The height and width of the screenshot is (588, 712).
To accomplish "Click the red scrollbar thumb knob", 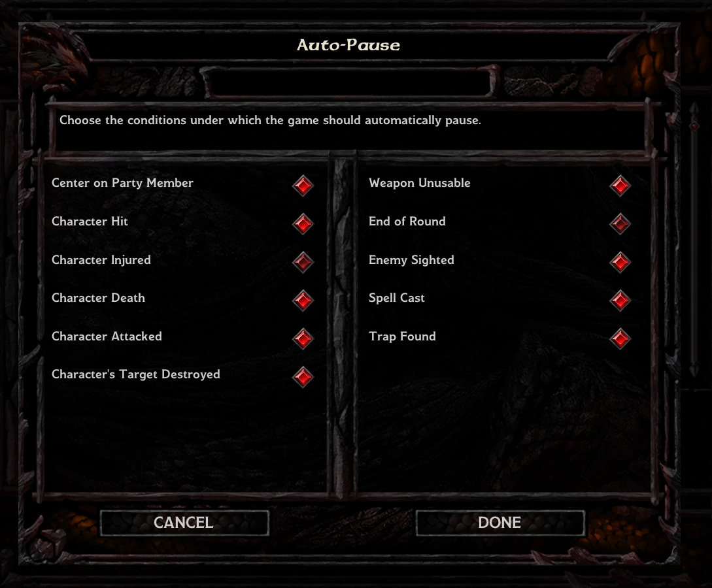I will coord(694,126).
